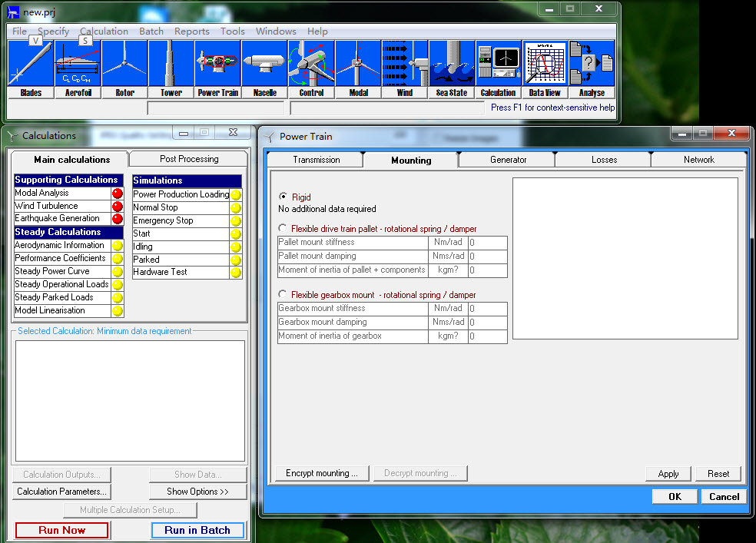Select the Idling simulation
756x543 pixels.
(x=181, y=247)
